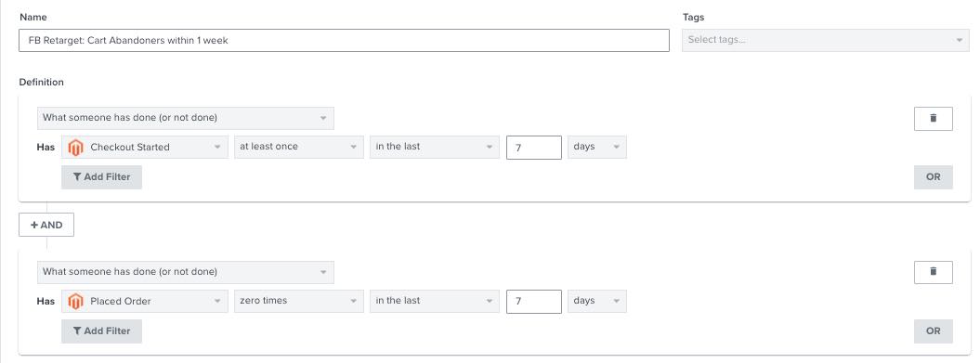Open the Checkout Started metric dropdown
The height and width of the screenshot is (363, 980).
[145, 147]
